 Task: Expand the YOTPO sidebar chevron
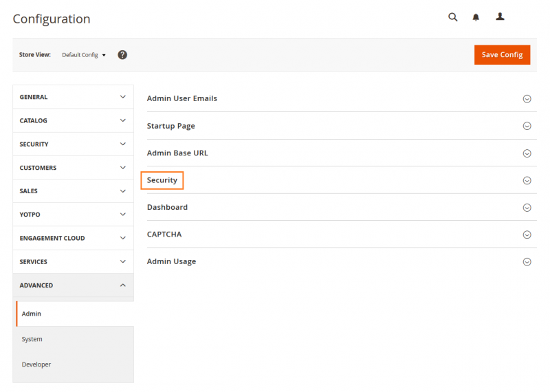[123, 214]
